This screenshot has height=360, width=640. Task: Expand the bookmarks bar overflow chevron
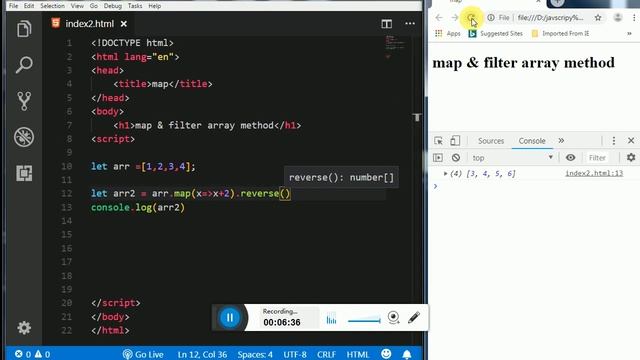pyautogui.click(x=629, y=33)
